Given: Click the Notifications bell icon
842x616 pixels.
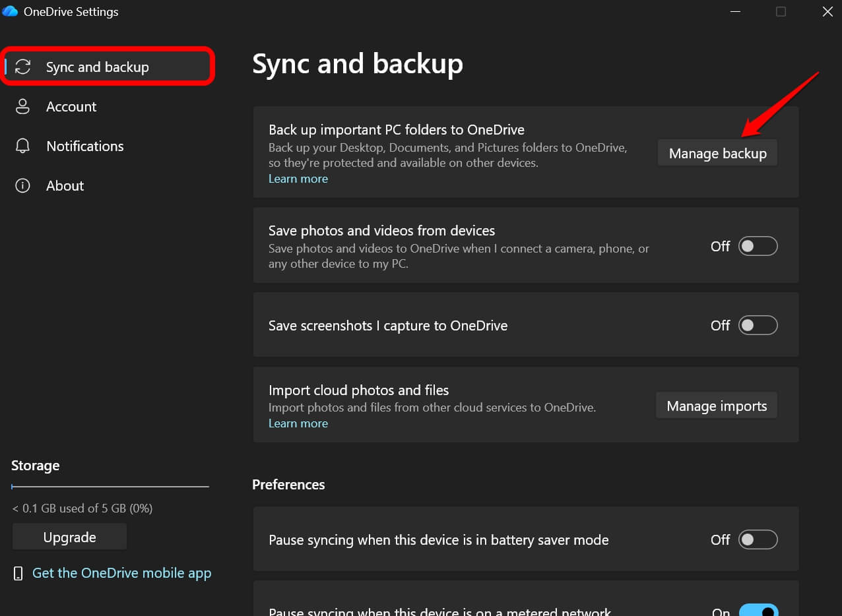Looking at the screenshot, I should point(23,146).
